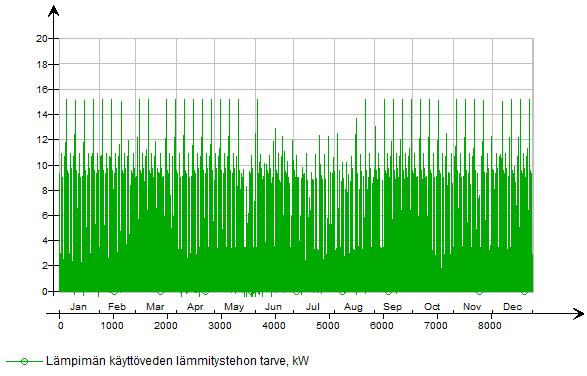587x376 pixels.
Task: Click the 4000 hour tick label
Action: coord(274,326)
